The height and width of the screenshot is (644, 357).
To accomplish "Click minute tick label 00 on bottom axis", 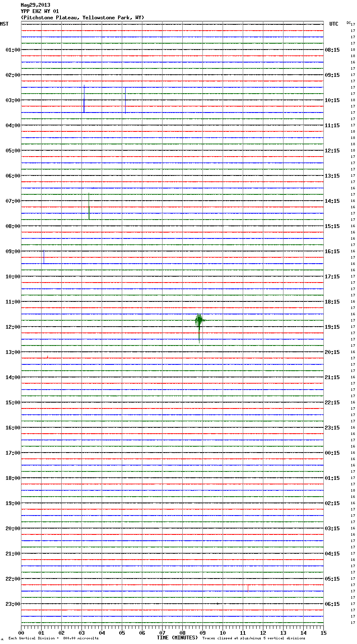I will [21, 633].
